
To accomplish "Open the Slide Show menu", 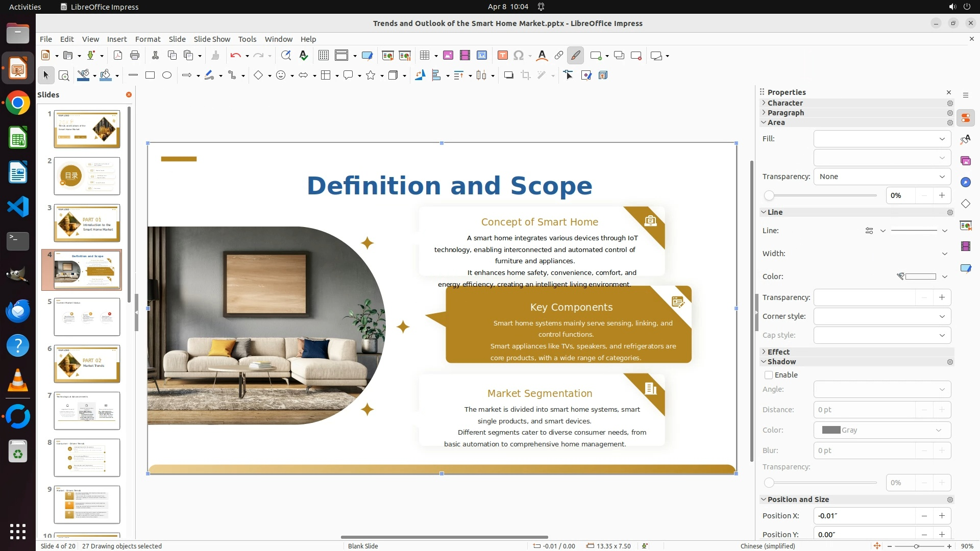I will click(x=212, y=39).
